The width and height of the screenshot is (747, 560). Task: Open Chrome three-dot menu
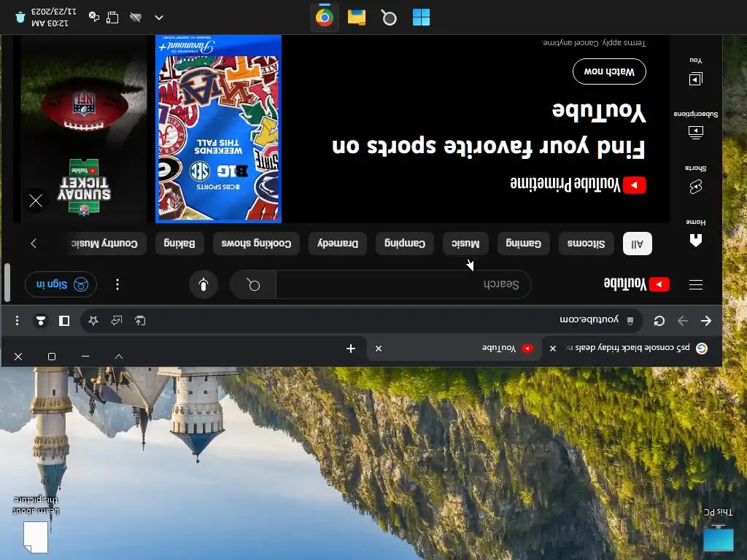coord(18,321)
